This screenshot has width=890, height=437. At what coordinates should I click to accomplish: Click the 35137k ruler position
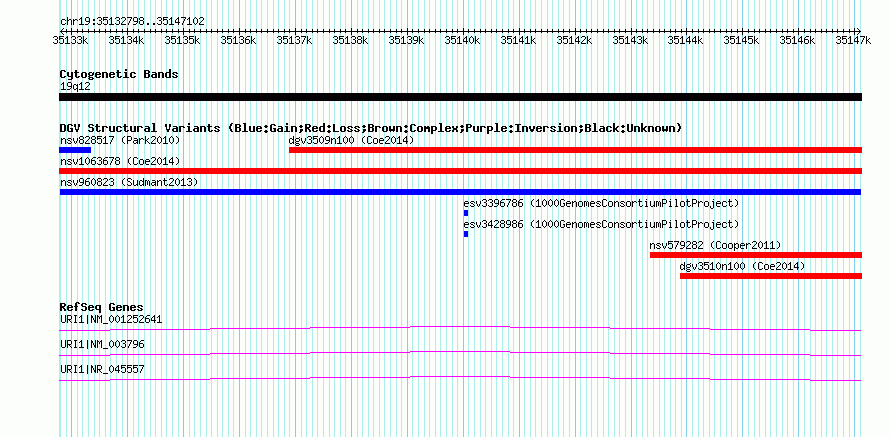pos(293,40)
